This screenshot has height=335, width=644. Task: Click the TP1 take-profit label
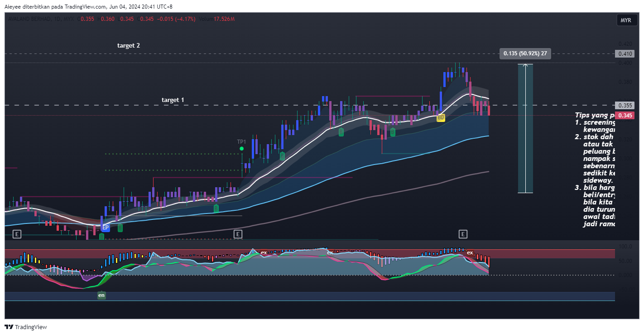[242, 142]
